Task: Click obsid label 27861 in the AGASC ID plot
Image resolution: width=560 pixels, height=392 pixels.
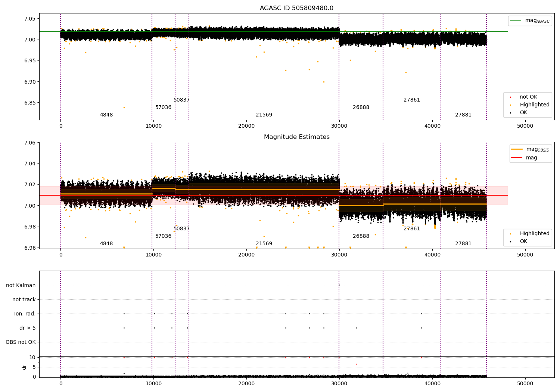Action: pos(412,100)
